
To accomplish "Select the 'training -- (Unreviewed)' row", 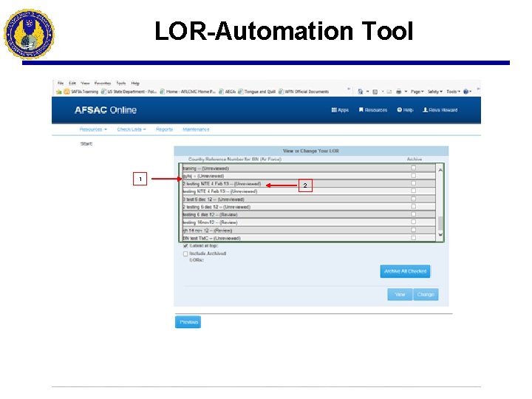I will pyautogui.click(x=309, y=168).
